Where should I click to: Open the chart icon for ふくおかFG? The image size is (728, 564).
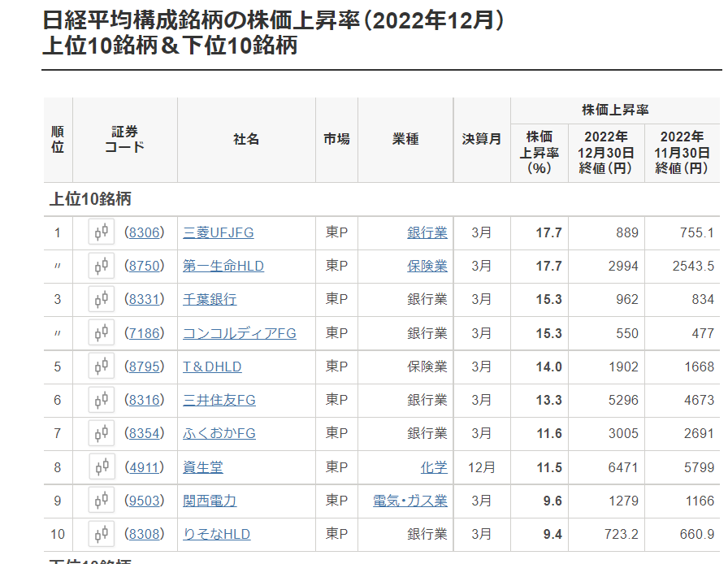click(x=102, y=433)
